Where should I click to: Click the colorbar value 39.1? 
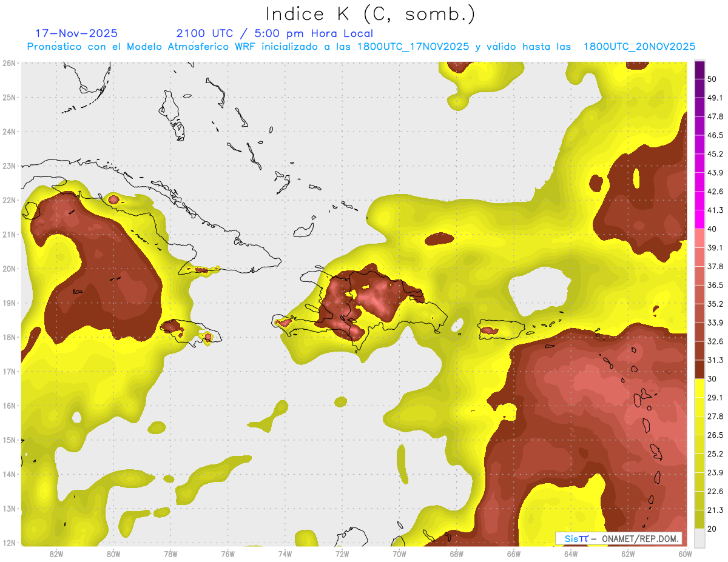[x=715, y=247]
